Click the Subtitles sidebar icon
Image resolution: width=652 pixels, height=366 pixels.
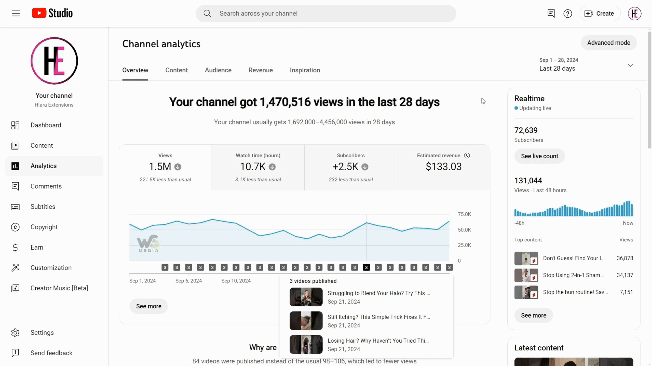click(15, 207)
